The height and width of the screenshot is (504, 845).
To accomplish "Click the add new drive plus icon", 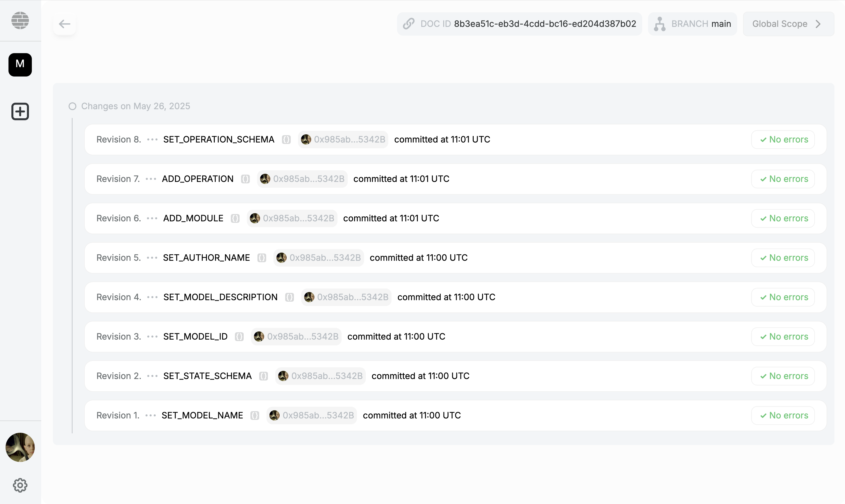I will click(20, 111).
